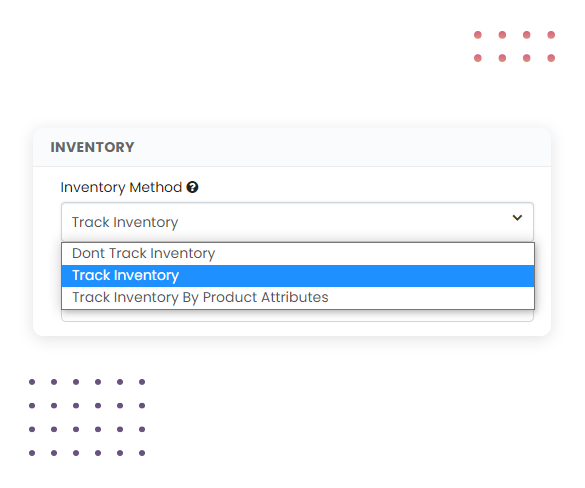Screen dimensions: 585x488
Task: Click empty space in the INVENTORY header bar
Action: tap(336, 147)
